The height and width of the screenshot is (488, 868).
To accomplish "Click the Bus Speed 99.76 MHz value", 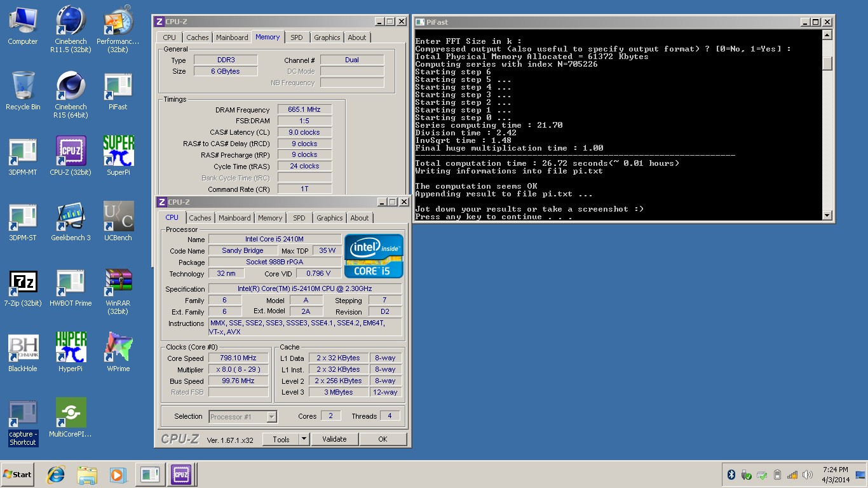I will (x=238, y=381).
